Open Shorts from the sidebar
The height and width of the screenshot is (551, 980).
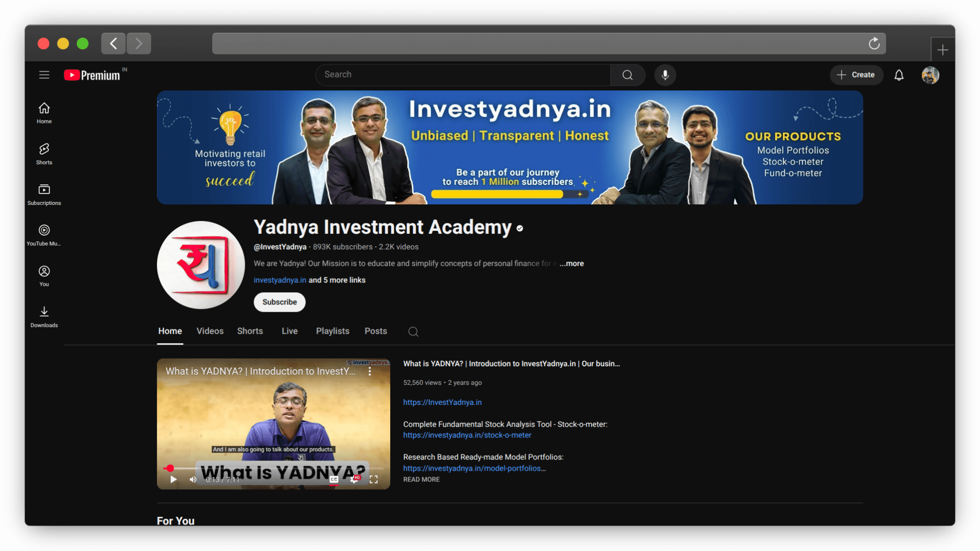coord(44,154)
